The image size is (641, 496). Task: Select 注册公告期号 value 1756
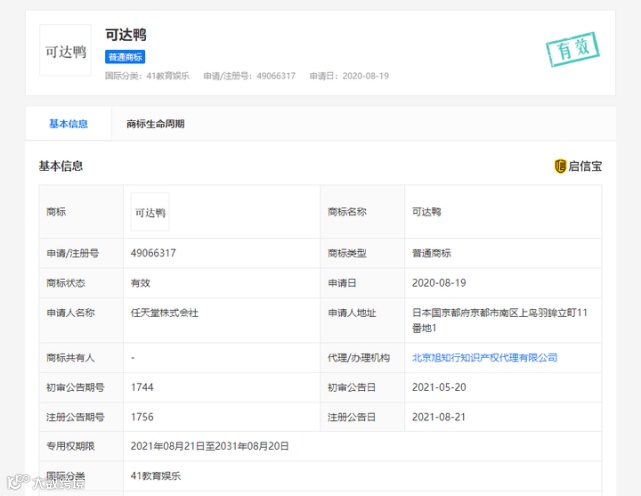point(142,417)
